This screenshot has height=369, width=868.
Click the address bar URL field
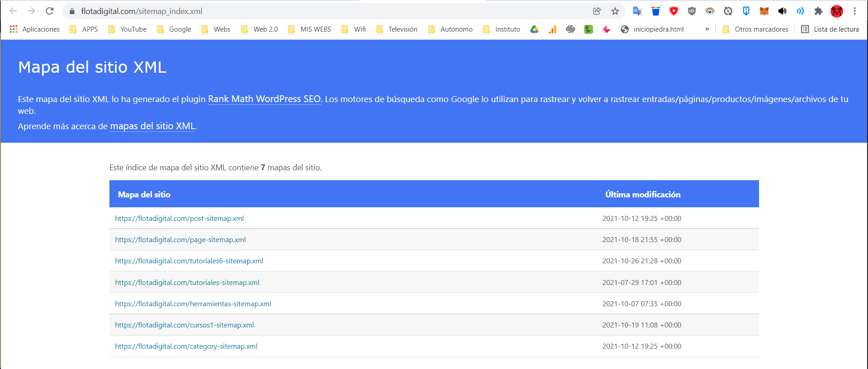click(x=316, y=11)
